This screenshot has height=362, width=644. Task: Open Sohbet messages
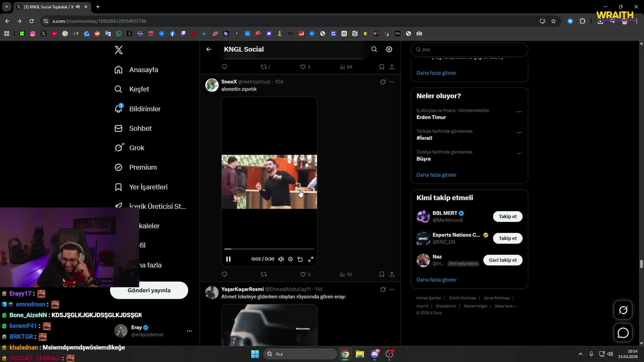coord(133,128)
